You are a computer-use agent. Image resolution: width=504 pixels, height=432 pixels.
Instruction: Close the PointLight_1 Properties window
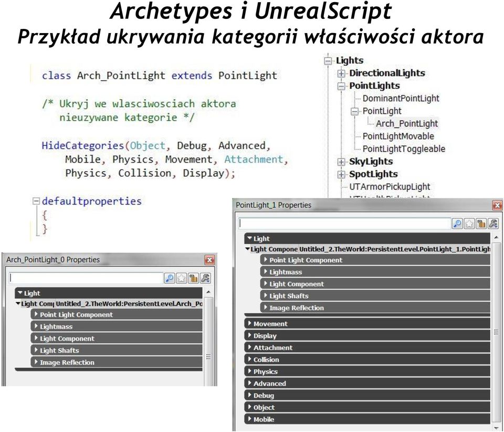point(497,205)
